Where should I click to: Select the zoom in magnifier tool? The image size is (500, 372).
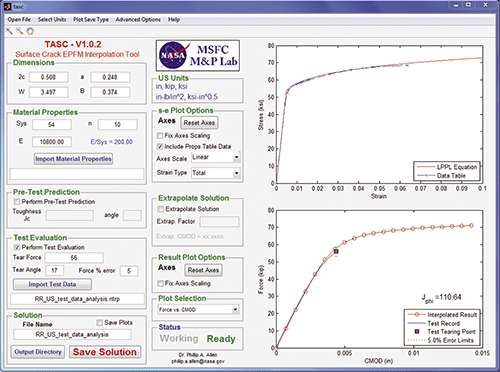9,31
